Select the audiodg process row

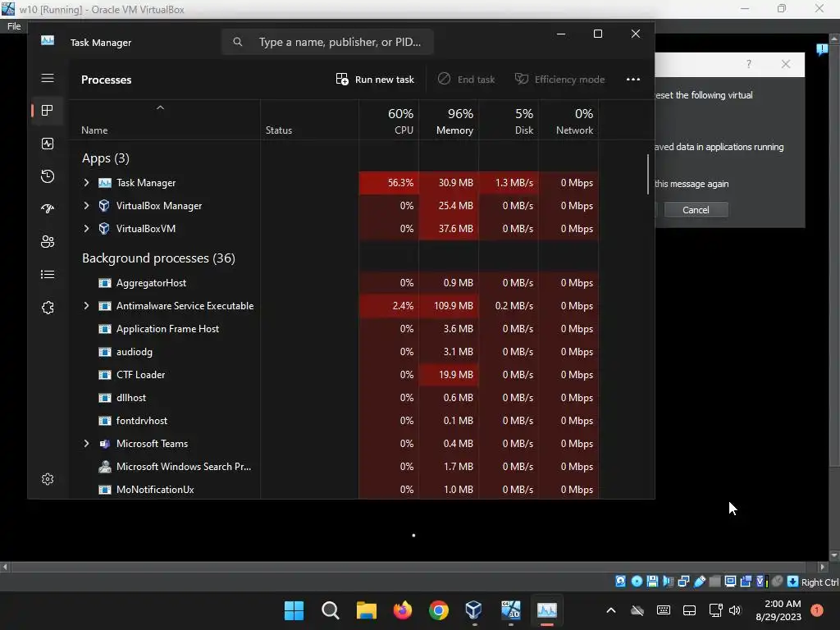(x=332, y=352)
